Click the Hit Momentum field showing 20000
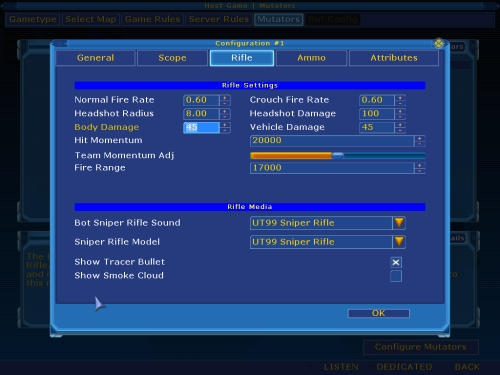 (332, 141)
